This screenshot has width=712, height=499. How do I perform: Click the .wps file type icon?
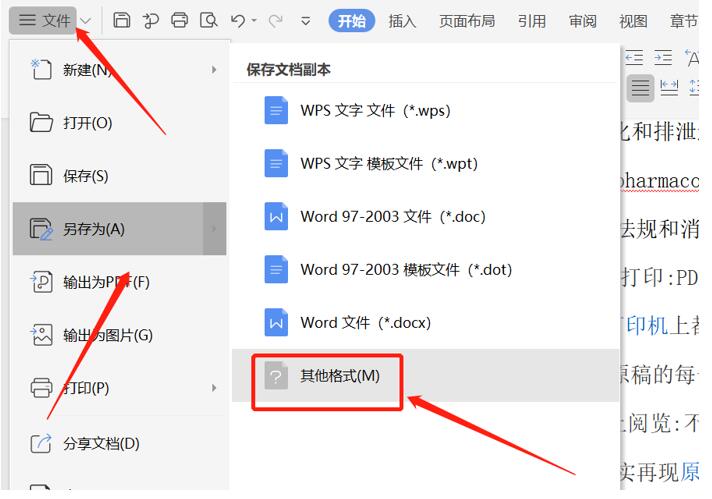276,110
